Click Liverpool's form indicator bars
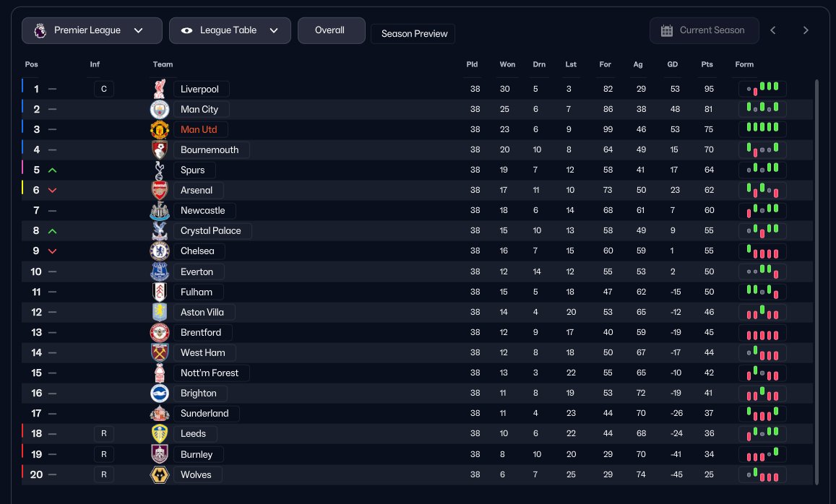This screenshot has height=504, width=836. [762, 89]
